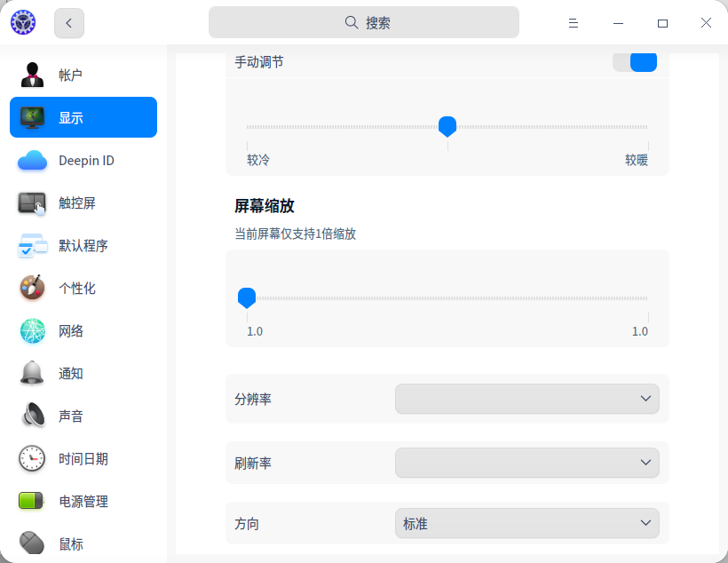The width and height of the screenshot is (728, 563).
Task: Open the notification bell icon
Action: pyautogui.click(x=33, y=374)
